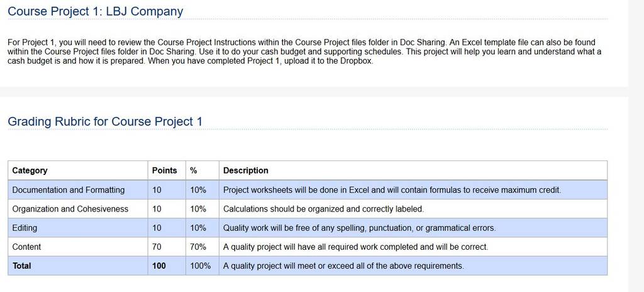Click the Grading Rubric for Course Project 1 heading
644x292 pixels.
coord(105,121)
